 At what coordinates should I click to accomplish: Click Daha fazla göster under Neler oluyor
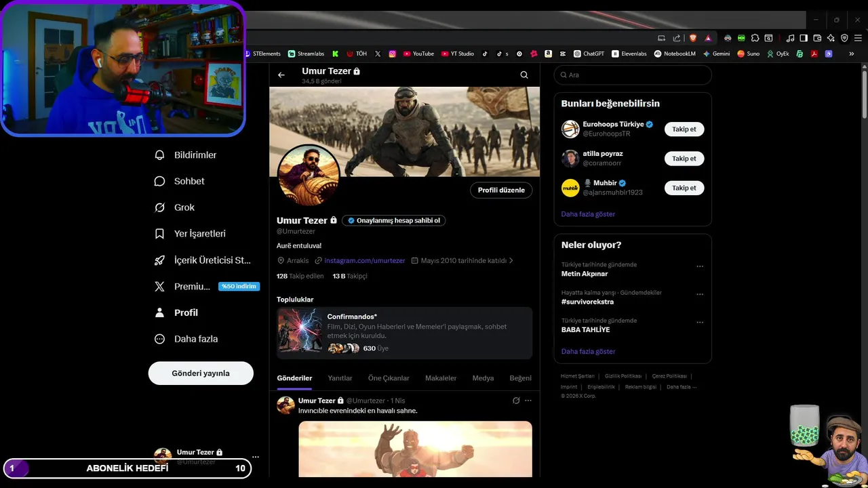click(x=588, y=352)
